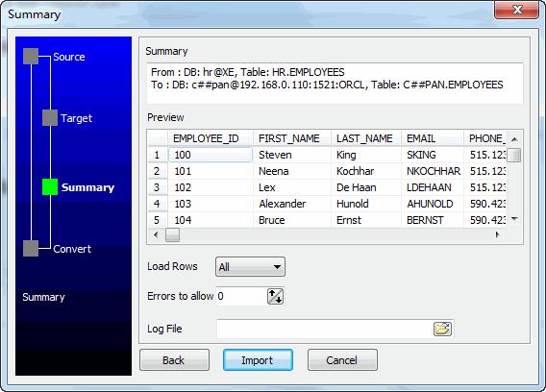Select cell with employee ID 103
Screen dimensions: 546x392
pos(211,204)
